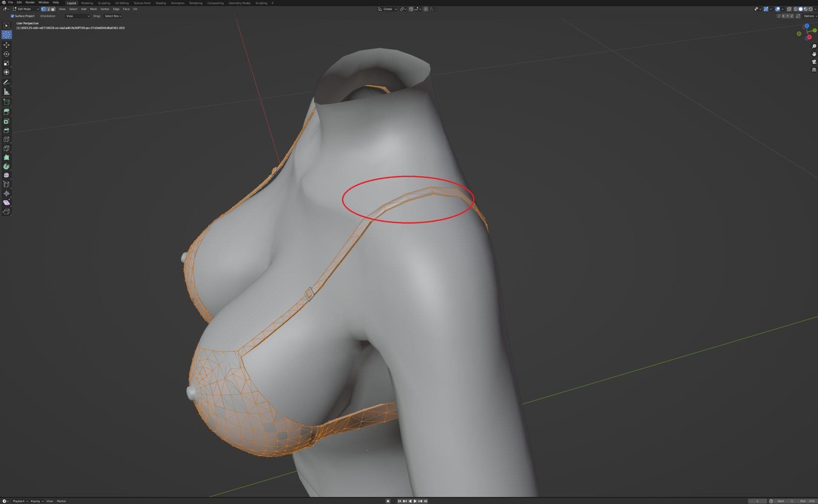Select the Knife tool
Viewport: 818px width, 504px height.
click(x=6, y=149)
